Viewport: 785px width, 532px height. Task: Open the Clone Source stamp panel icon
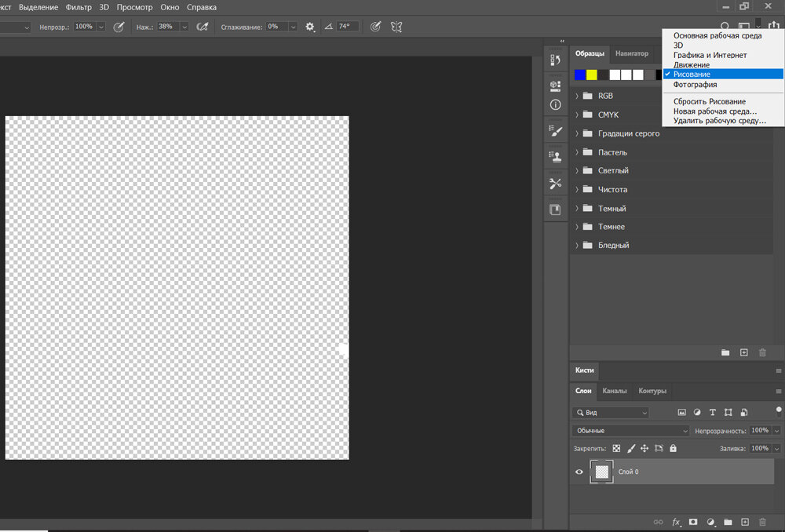click(x=555, y=157)
